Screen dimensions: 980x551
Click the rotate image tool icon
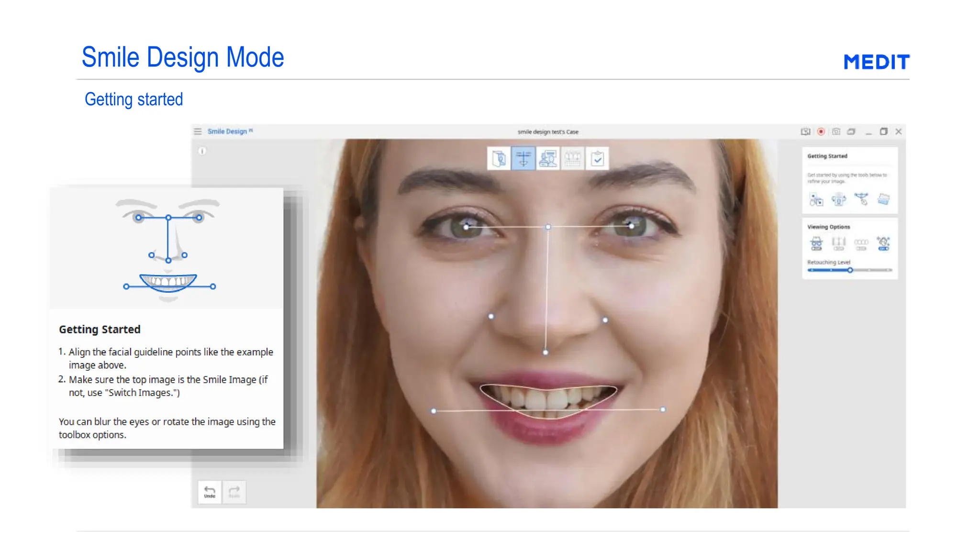[x=838, y=199]
